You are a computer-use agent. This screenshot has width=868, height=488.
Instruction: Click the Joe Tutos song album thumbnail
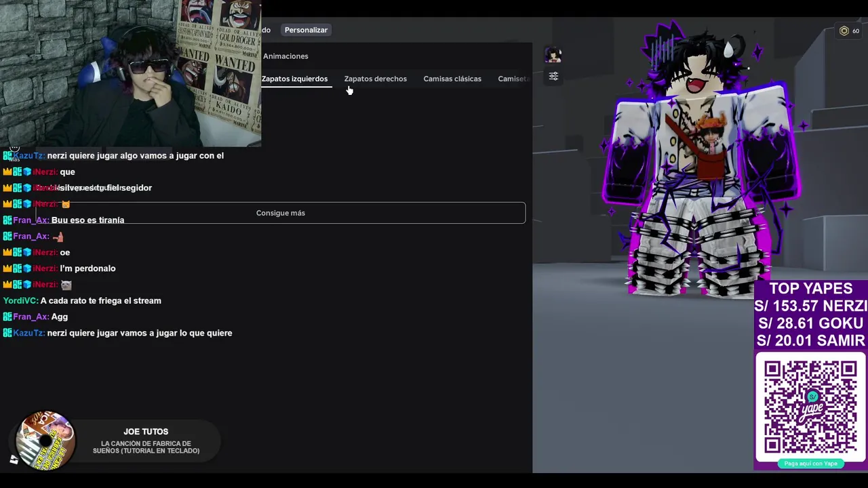pyautogui.click(x=45, y=441)
